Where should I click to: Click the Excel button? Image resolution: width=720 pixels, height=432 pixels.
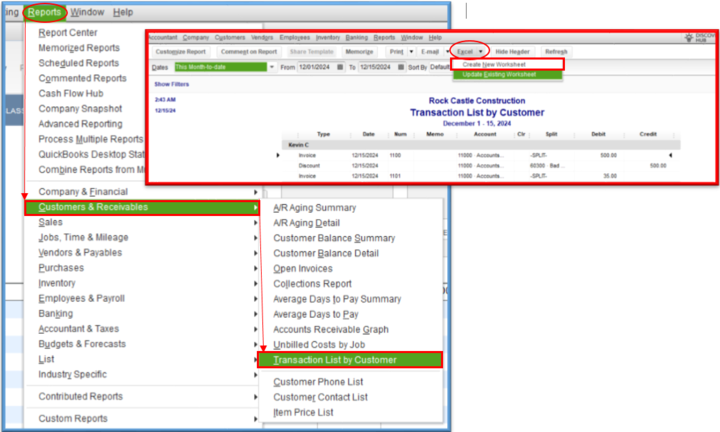465,52
